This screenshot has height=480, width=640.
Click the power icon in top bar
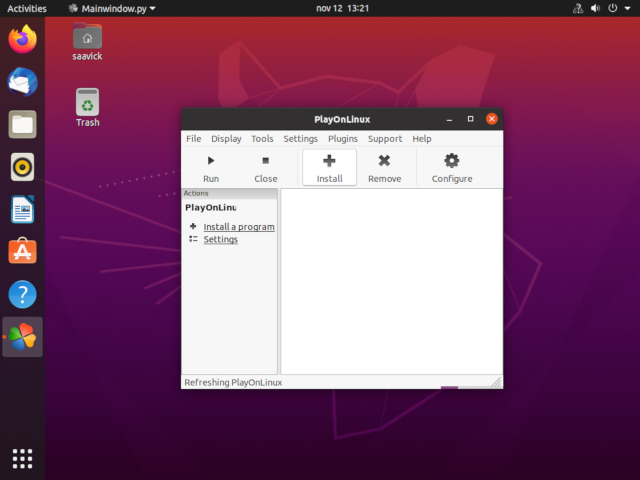point(613,8)
